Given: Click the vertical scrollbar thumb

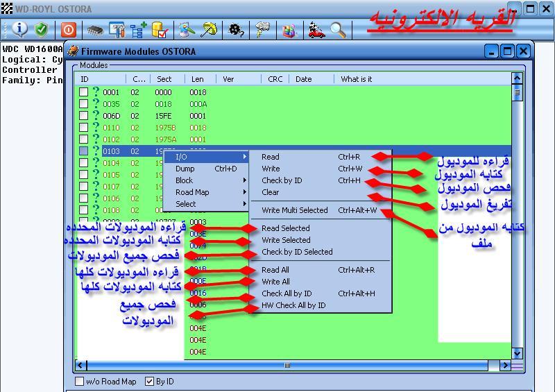Looking at the screenshot, I should [517, 92].
